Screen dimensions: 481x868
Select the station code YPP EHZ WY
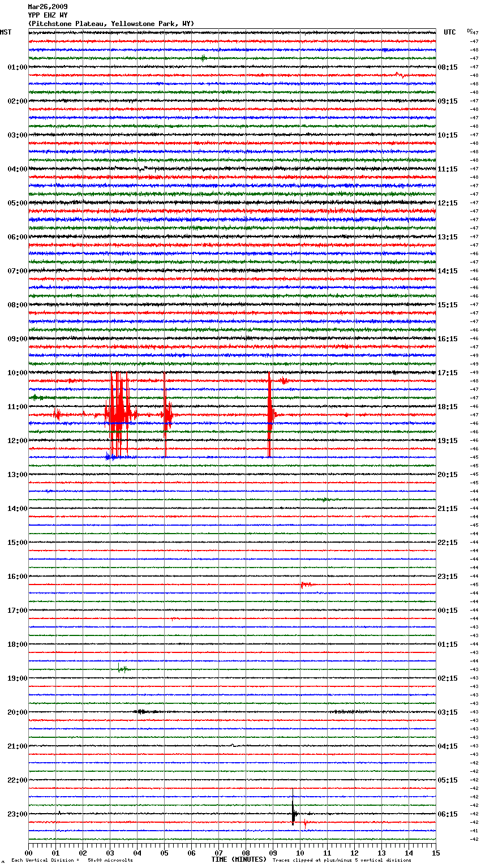click(x=48, y=15)
